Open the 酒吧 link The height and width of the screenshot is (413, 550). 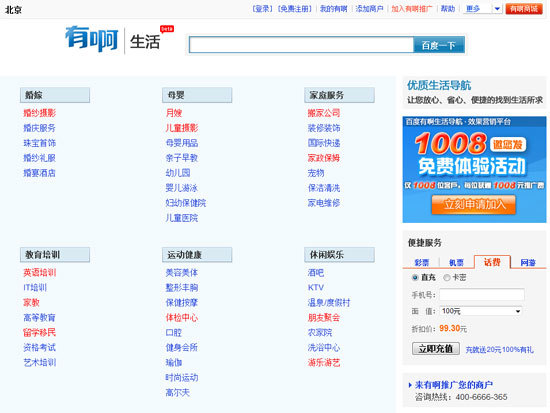(x=316, y=273)
